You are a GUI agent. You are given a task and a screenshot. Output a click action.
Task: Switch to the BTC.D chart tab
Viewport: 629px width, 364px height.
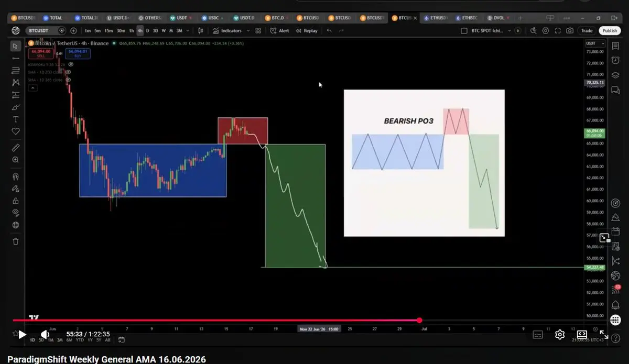tap(277, 18)
